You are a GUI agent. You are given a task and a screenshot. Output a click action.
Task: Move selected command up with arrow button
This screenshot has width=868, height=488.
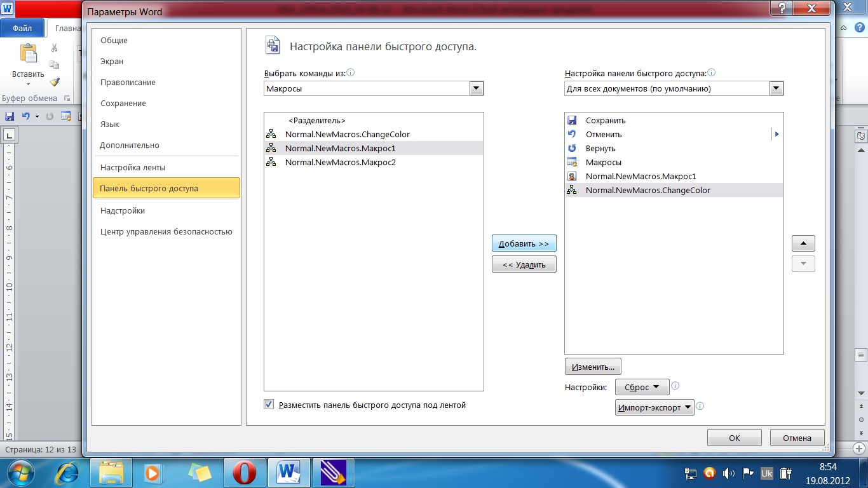coord(803,243)
